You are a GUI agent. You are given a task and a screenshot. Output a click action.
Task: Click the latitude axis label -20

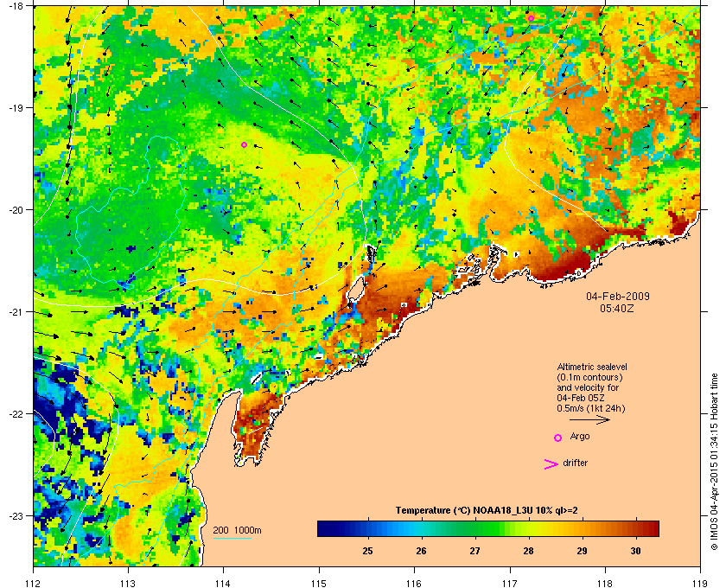(x=16, y=210)
